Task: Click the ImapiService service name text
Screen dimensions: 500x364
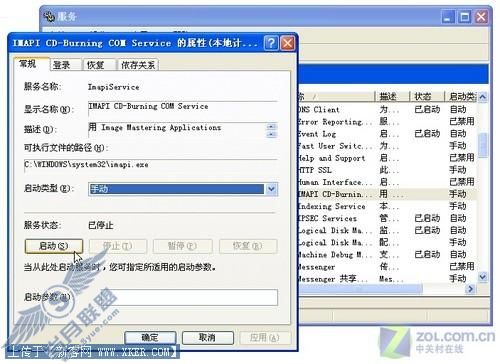Action: tap(113, 87)
